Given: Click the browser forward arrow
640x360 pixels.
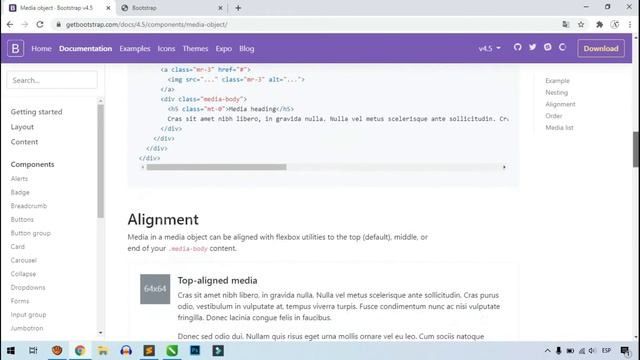Looking at the screenshot, I should click(25, 24).
